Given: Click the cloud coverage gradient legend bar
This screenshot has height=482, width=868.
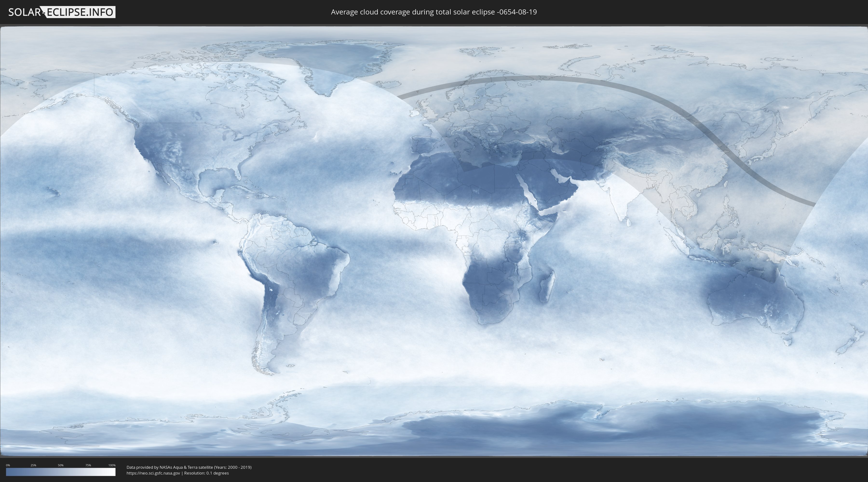Looking at the screenshot, I should point(61,472).
